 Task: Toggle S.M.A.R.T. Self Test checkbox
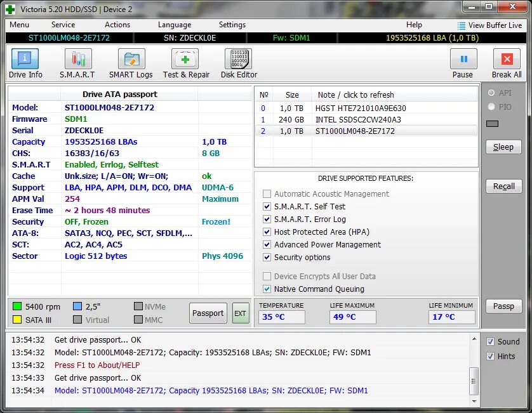click(x=267, y=207)
